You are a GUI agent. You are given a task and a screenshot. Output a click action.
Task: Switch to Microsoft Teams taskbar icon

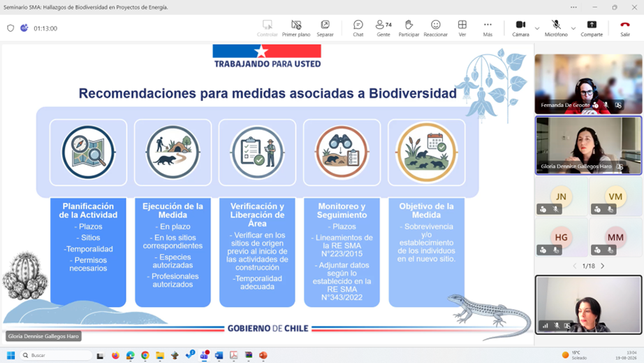204,355
